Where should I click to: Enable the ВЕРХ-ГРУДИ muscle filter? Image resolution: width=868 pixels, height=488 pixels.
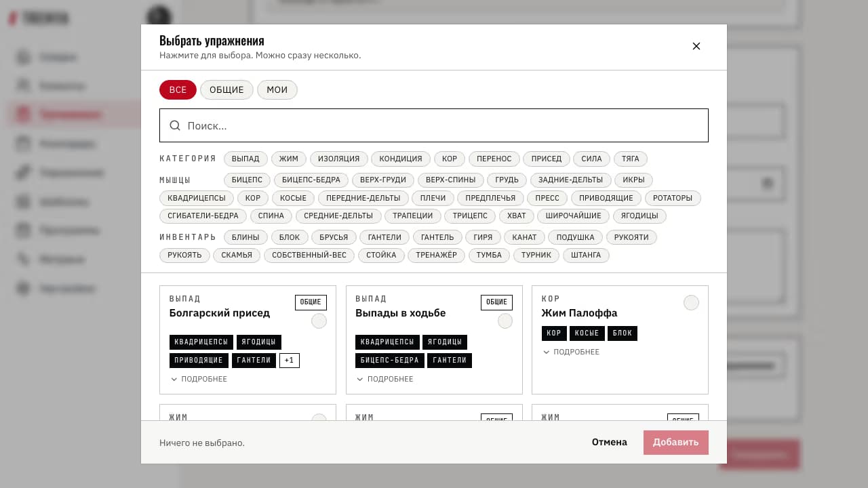(x=383, y=180)
